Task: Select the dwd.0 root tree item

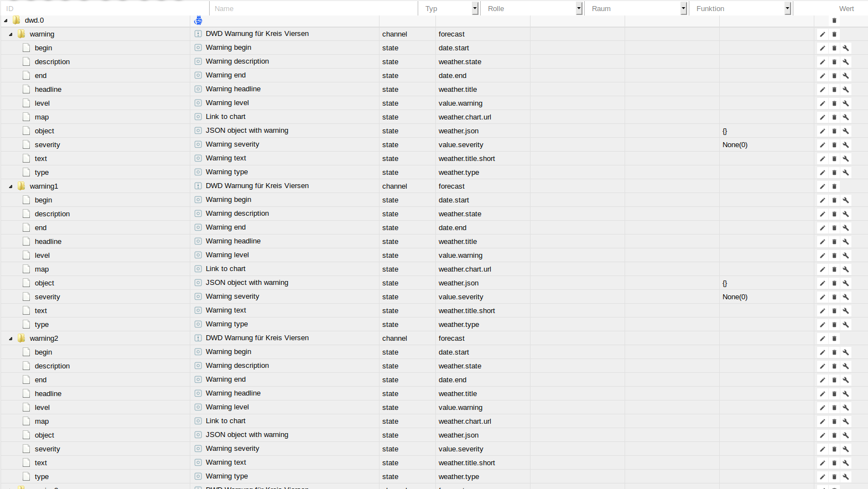Action: click(34, 20)
